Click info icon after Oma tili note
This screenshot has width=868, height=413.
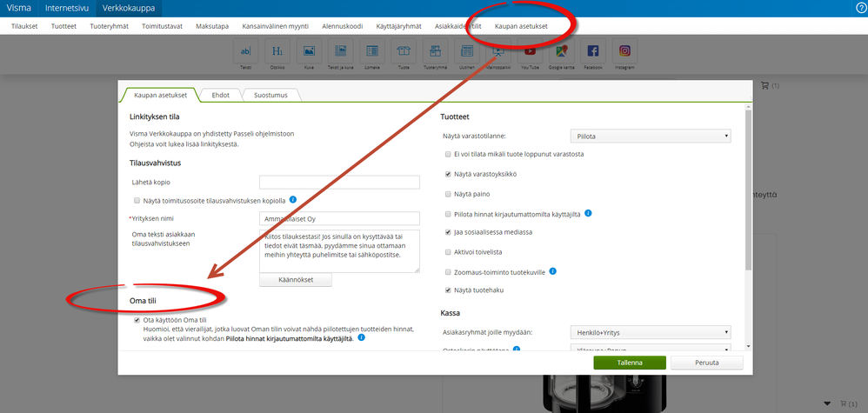click(362, 337)
